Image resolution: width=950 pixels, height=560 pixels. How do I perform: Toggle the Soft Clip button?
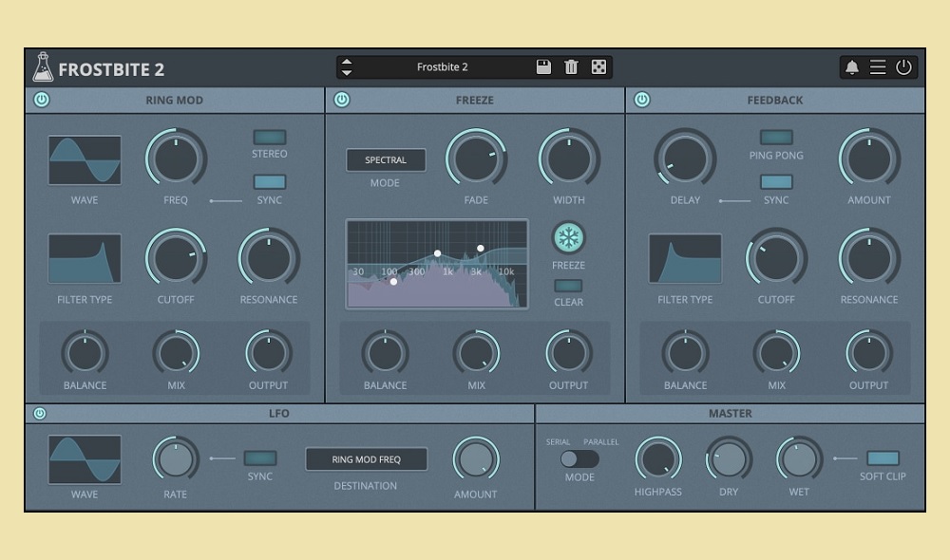click(883, 458)
